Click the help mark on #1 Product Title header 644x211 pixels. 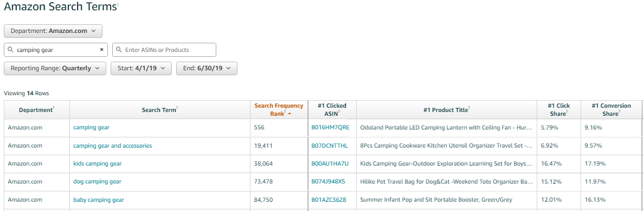tap(469, 108)
